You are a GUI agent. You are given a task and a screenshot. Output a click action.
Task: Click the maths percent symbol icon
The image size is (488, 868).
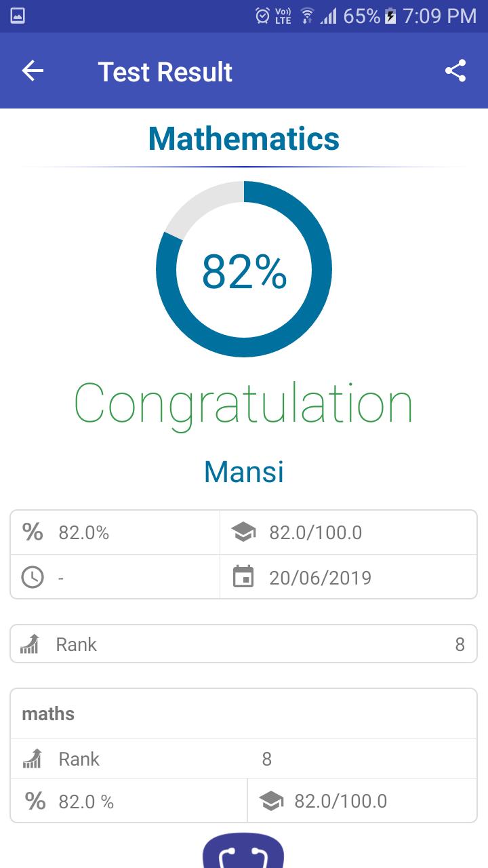coord(35,802)
